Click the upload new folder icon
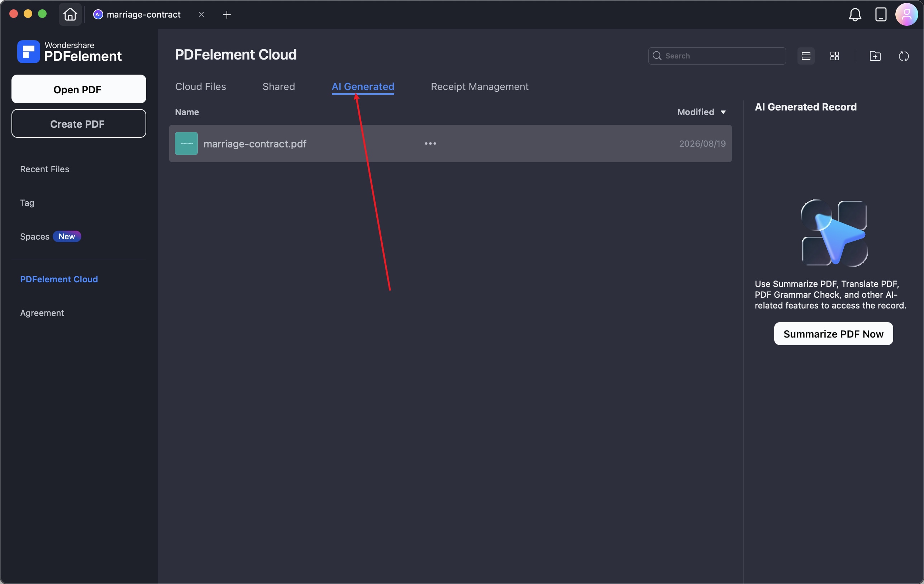Screen dimensions: 924x584 pos(875,56)
